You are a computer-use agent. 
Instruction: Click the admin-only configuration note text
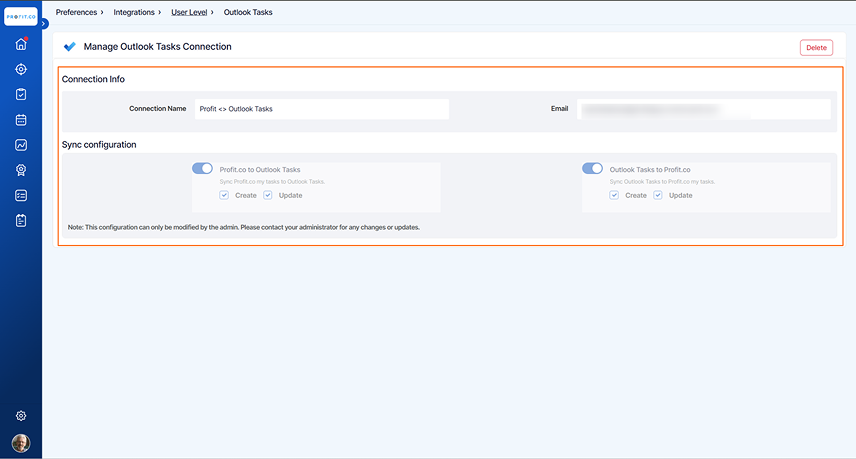243,227
